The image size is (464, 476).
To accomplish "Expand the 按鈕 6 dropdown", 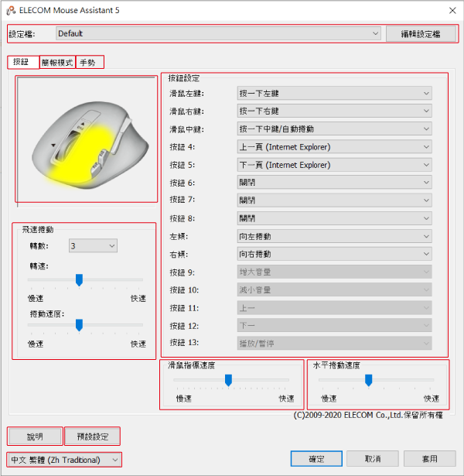I will tap(334, 183).
